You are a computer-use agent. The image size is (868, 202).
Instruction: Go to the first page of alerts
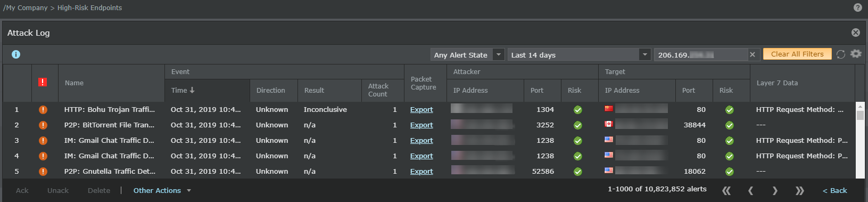click(726, 191)
